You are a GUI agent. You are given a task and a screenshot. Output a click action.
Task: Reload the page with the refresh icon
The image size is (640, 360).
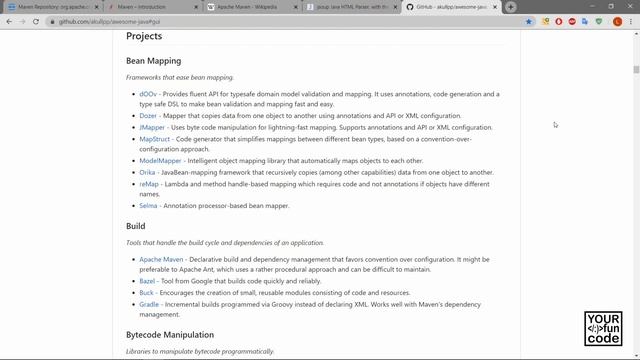point(36,22)
